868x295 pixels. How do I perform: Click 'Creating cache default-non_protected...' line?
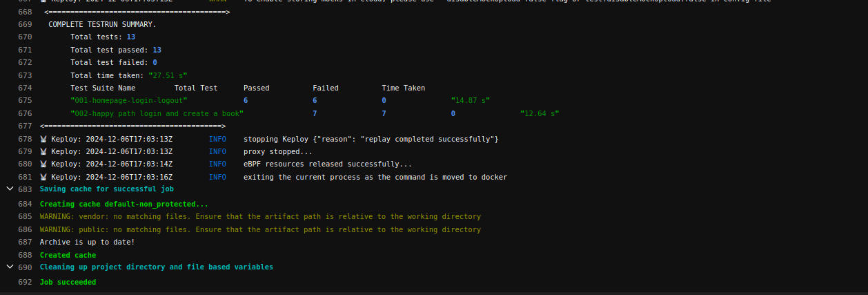pos(124,204)
